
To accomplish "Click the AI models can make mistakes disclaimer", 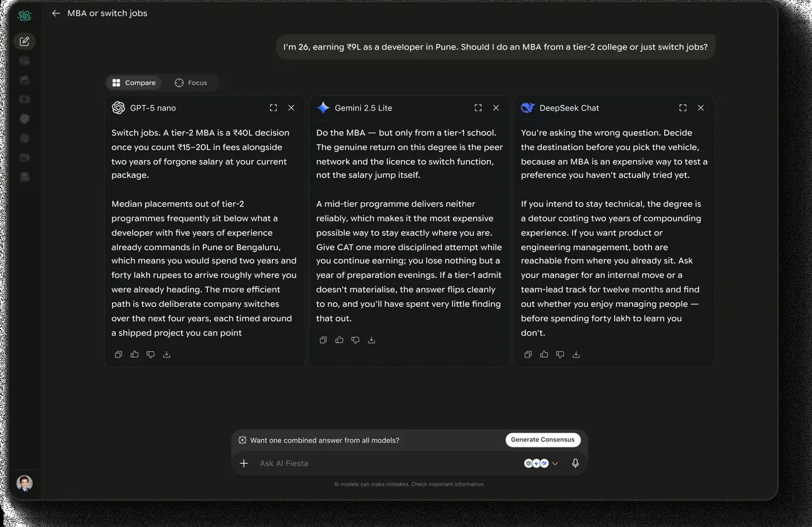I will coord(410,484).
